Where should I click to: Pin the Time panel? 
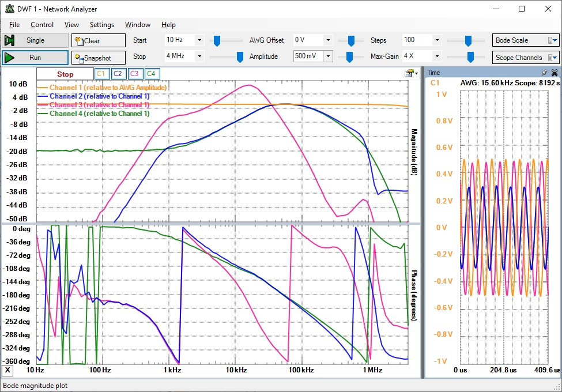pyautogui.click(x=545, y=73)
